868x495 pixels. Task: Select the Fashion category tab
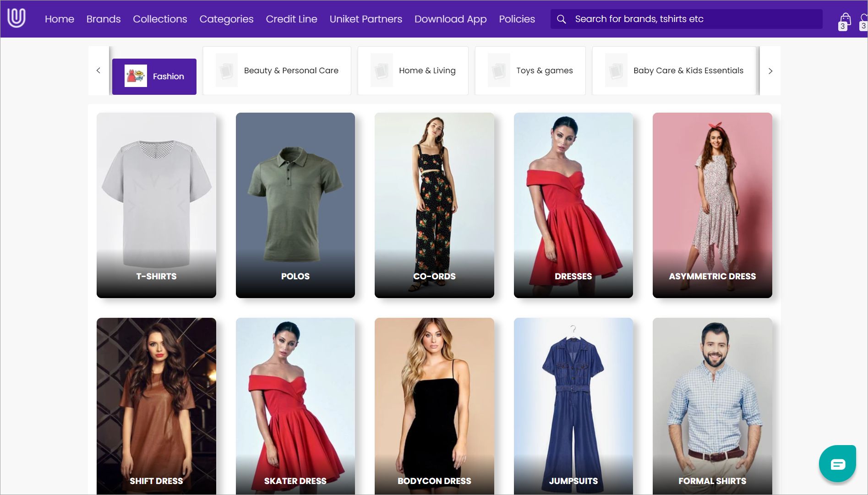click(154, 76)
